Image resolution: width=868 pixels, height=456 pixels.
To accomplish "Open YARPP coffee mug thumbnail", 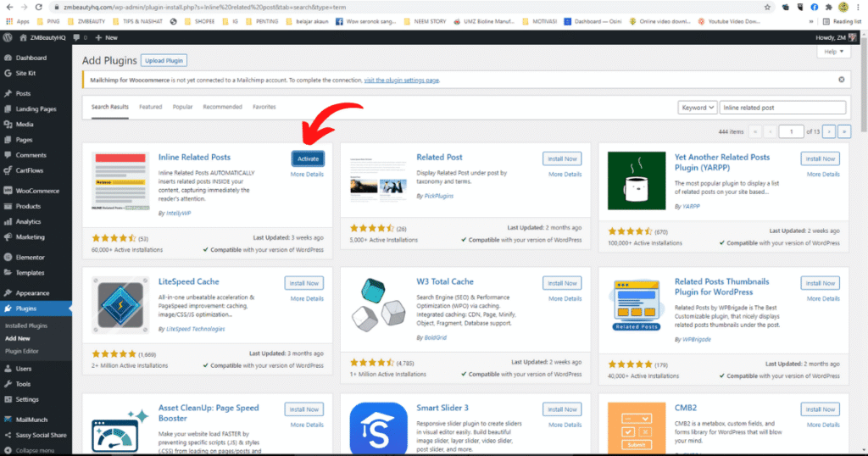I will [637, 181].
